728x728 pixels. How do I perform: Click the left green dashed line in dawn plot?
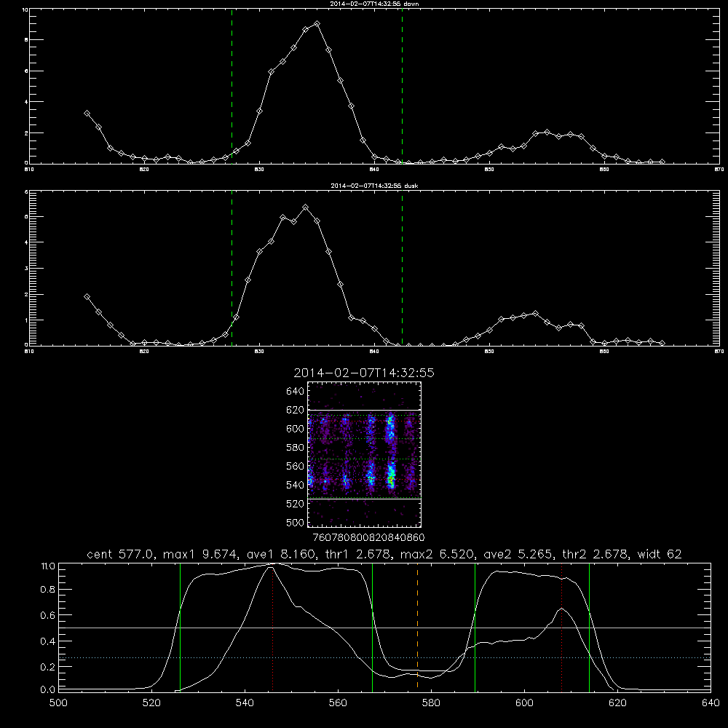232,86
